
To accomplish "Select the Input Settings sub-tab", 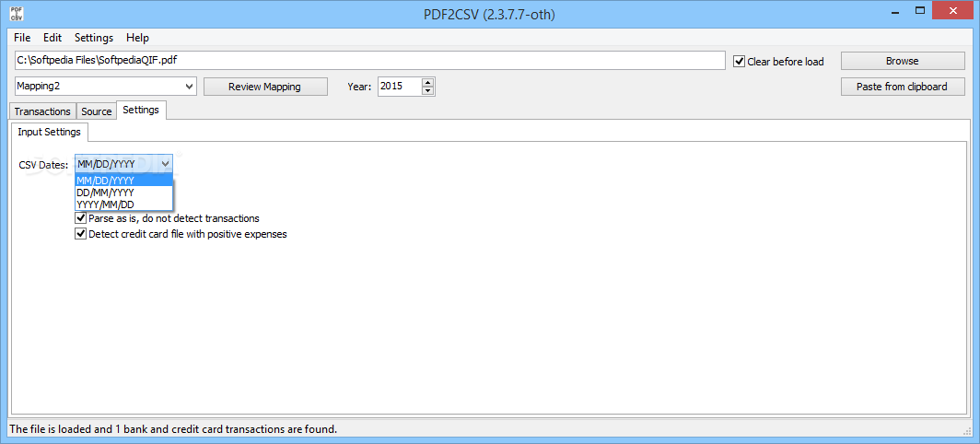I will click(x=50, y=132).
